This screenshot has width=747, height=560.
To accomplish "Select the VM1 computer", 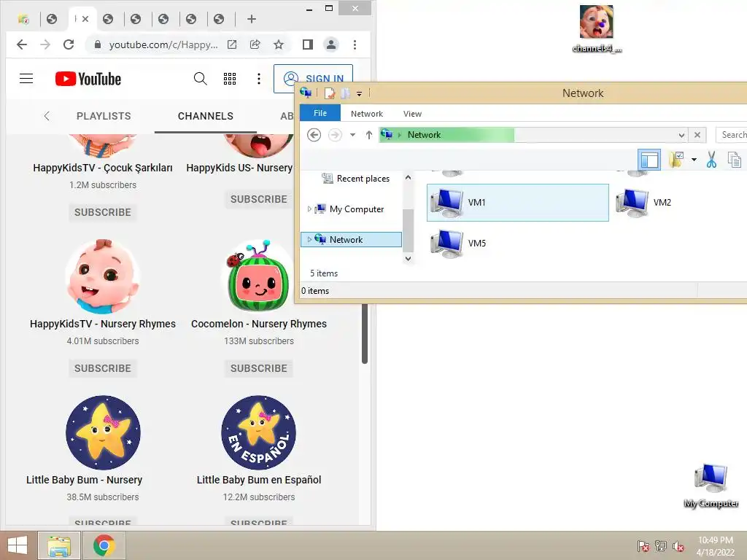I will tap(518, 203).
